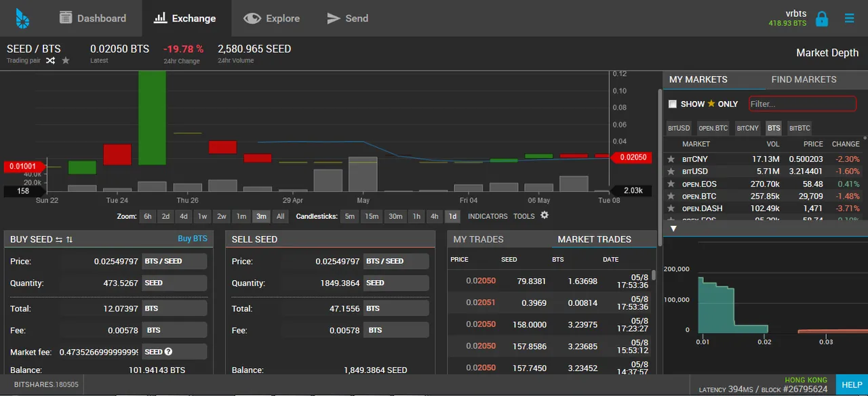Viewport: 868px width, 396px height.
Task: Switch to the MY TRADES tab
Action: coord(478,239)
